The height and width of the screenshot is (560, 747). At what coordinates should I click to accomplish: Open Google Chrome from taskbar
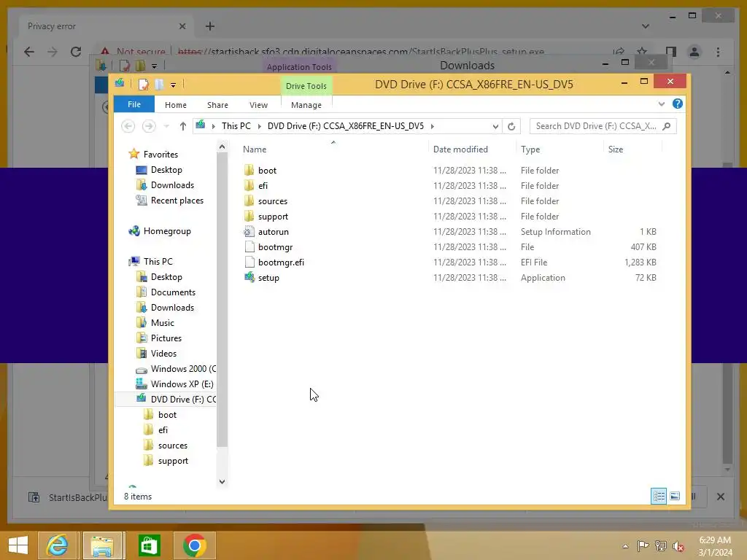[x=194, y=545]
